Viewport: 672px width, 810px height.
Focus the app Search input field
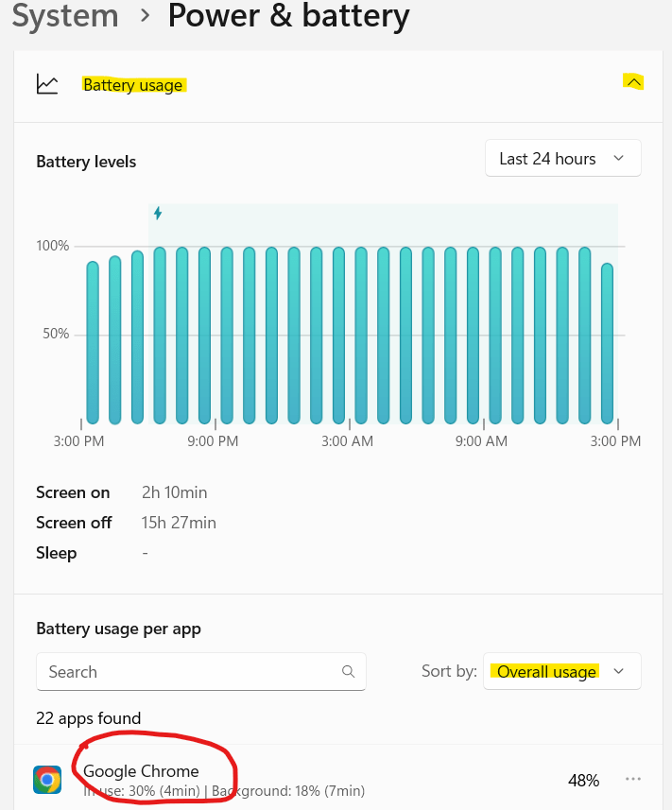point(189,672)
